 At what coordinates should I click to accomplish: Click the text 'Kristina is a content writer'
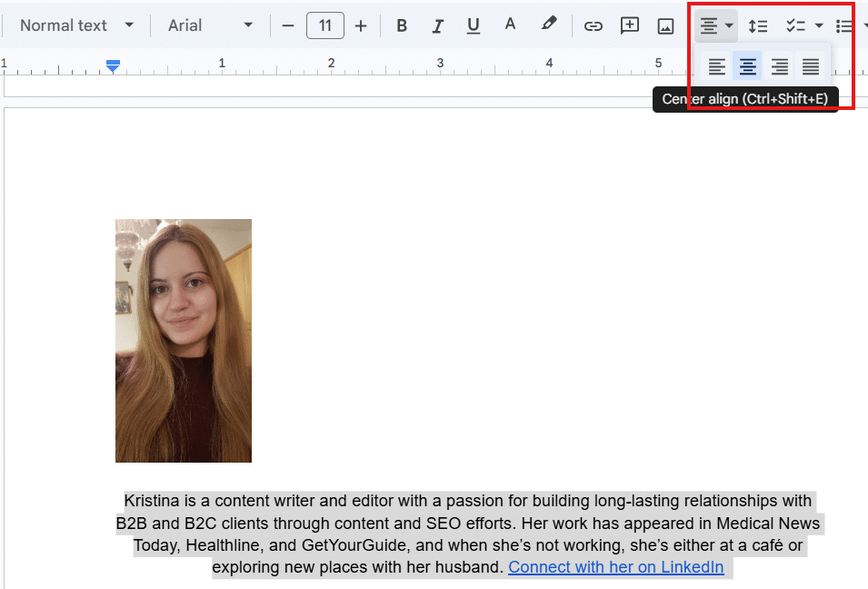pos(220,501)
